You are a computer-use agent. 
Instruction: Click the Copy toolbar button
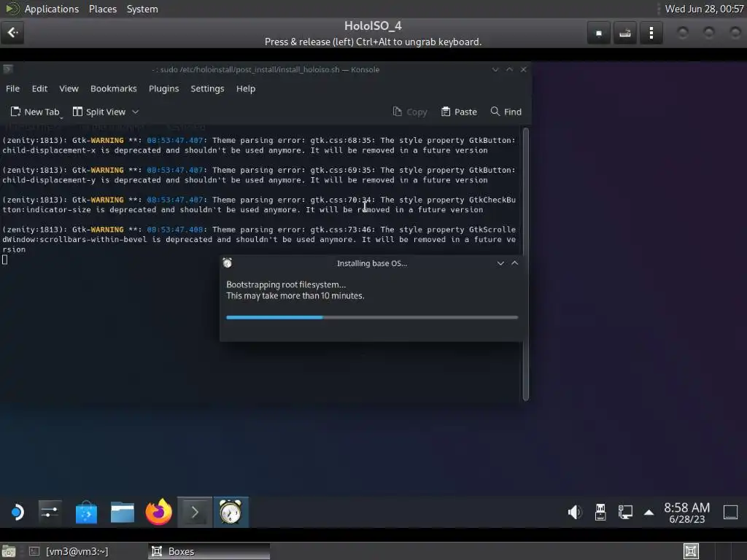(410, 112)
